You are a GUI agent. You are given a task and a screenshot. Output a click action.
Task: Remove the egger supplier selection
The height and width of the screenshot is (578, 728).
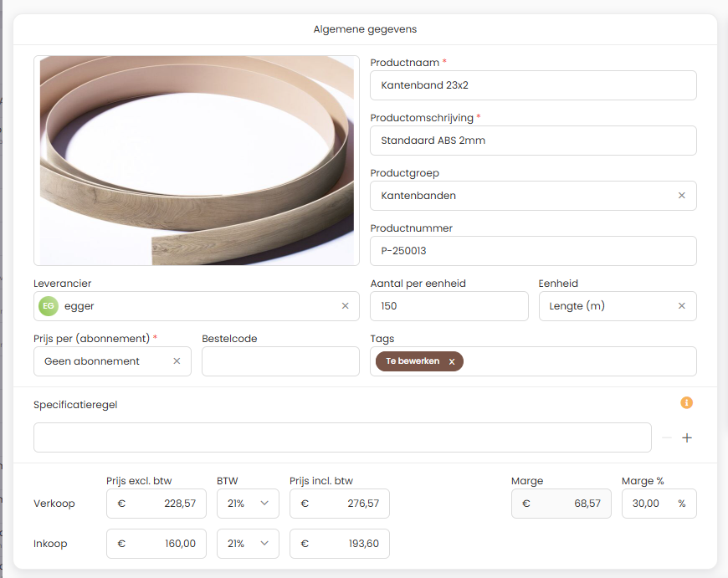[x=345, y=306]
